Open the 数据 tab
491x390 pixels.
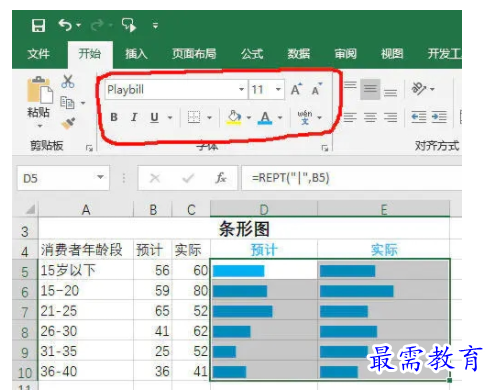[x=299, y=54]
